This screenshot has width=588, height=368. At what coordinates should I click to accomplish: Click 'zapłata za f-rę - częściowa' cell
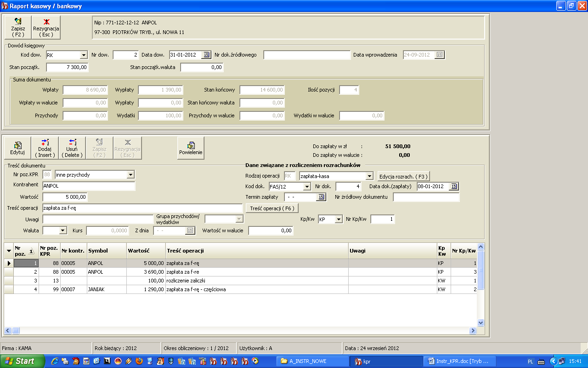257,289
